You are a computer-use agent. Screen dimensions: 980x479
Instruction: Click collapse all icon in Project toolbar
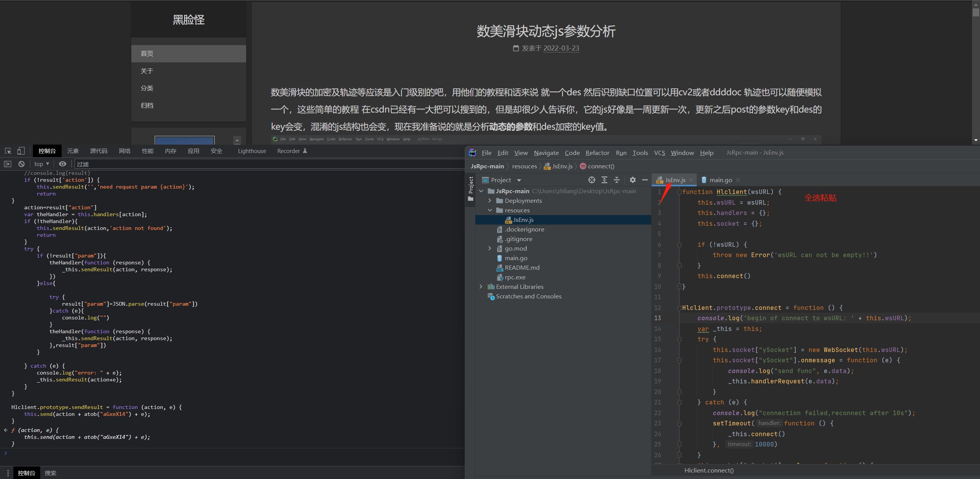point(617,180)
